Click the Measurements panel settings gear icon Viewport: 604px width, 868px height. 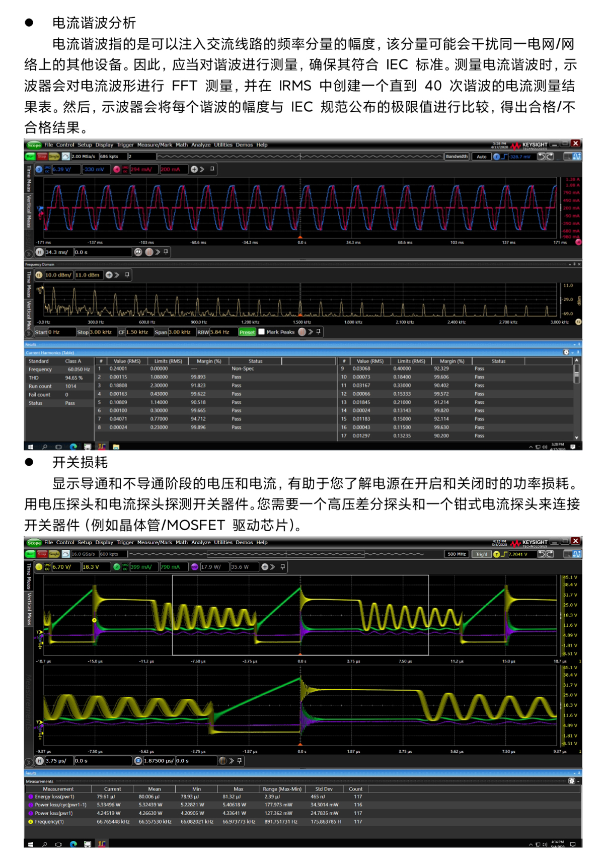coord(571,781)
